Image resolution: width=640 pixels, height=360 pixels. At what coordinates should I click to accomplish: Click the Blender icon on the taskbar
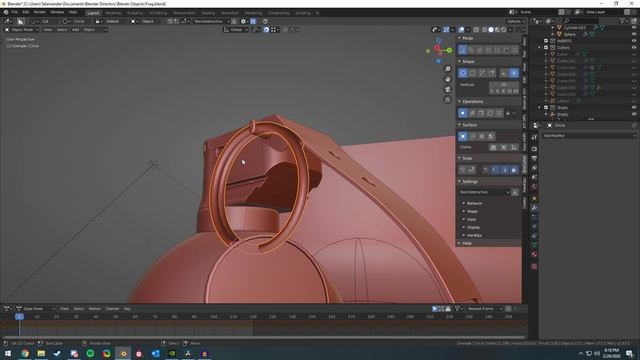123,353
